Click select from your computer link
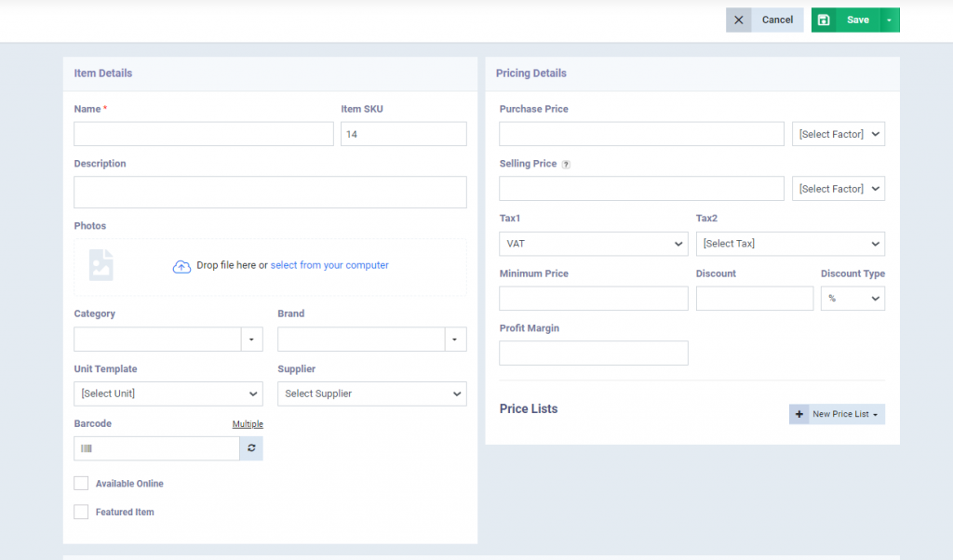 point(329,264)
